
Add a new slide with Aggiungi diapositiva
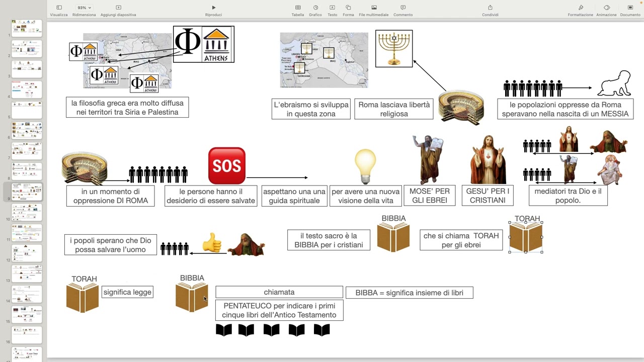tap(118, 8)
